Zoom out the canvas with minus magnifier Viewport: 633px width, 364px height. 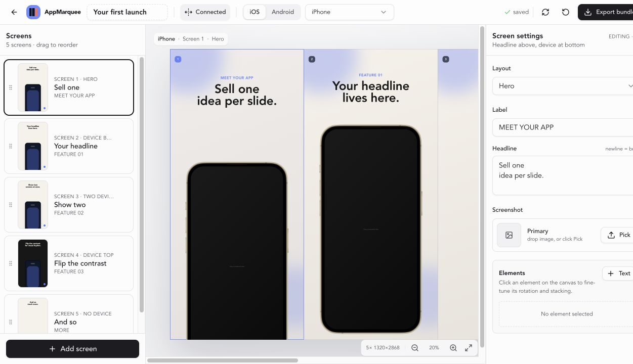(x=415, y=348)
